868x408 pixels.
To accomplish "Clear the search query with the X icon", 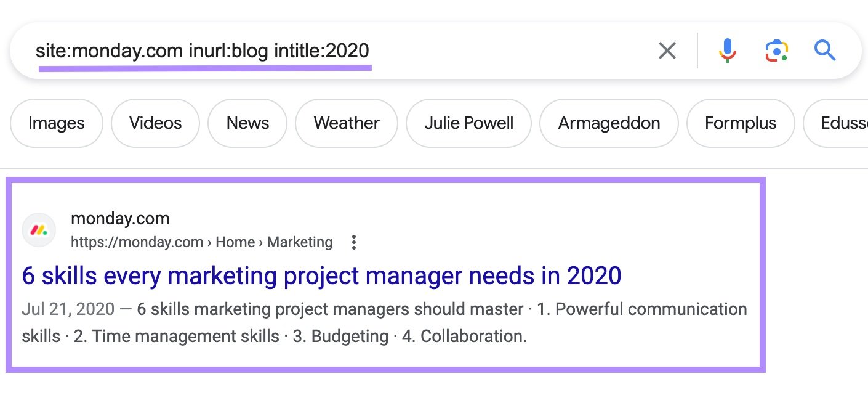I will pos(667,51).
